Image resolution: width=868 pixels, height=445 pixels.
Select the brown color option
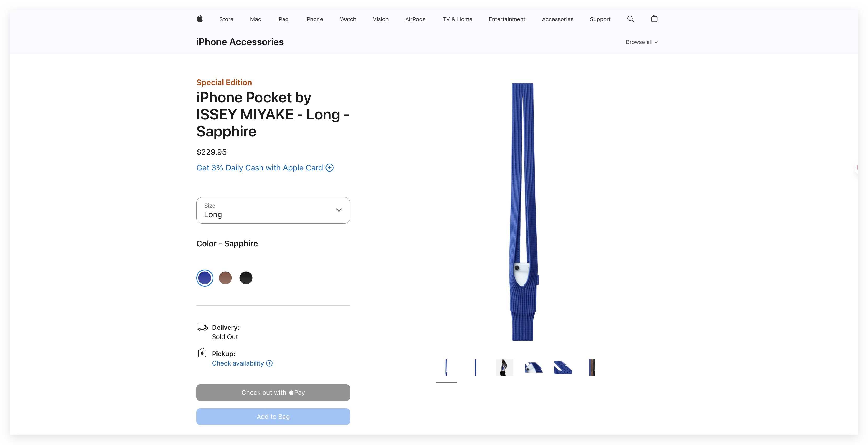pyautogui.click(x=225, y=278)
